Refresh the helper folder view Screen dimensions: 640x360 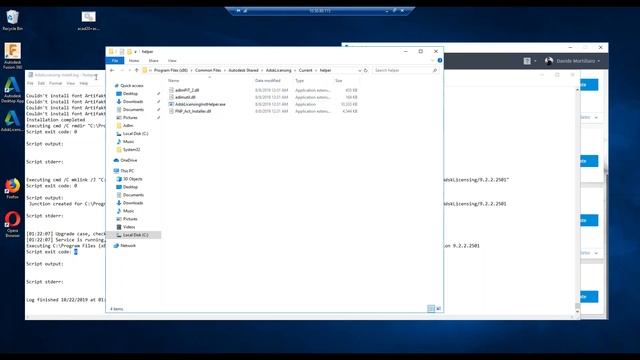tap(366, 70)
